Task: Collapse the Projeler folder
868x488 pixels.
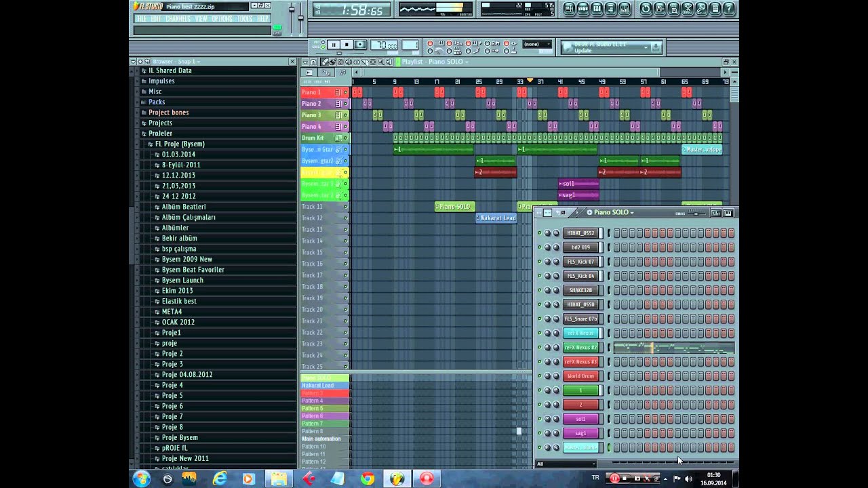Action: (x=161, y=134)
